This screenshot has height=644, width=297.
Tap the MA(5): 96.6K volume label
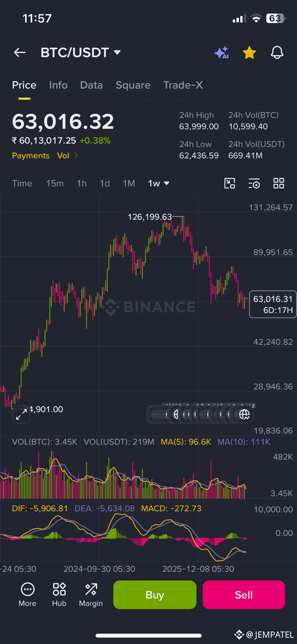(x=186, y=442)
